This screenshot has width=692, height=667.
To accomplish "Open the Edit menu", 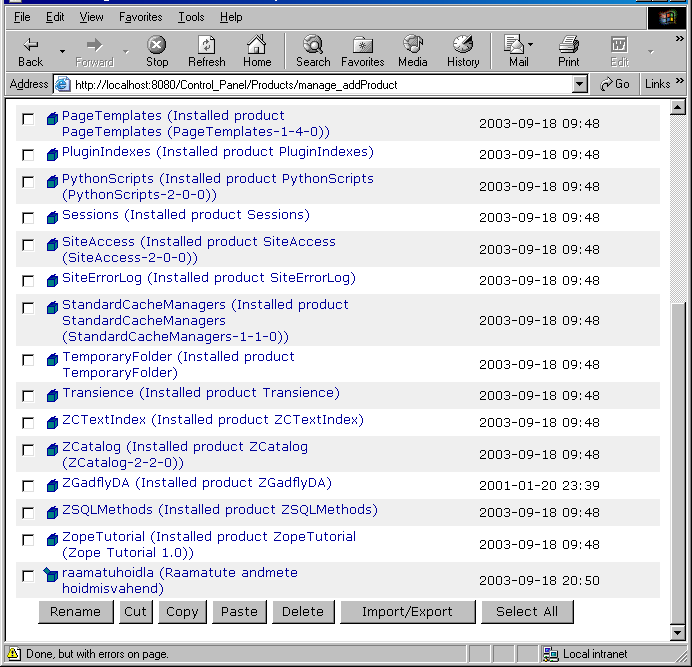I will pyautogui.click(x=55, y=17).
